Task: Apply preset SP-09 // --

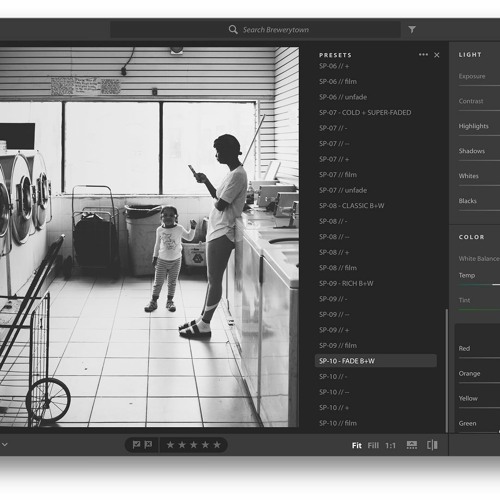Action: click(334, 314)
